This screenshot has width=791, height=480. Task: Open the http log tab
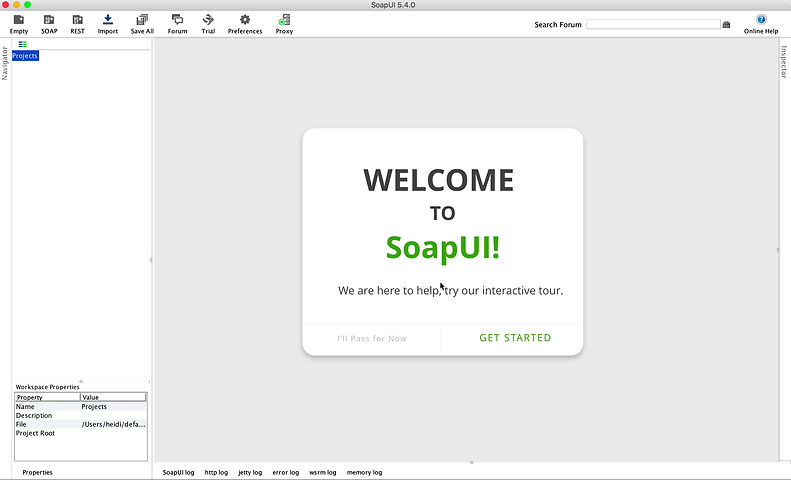point(216,472)
